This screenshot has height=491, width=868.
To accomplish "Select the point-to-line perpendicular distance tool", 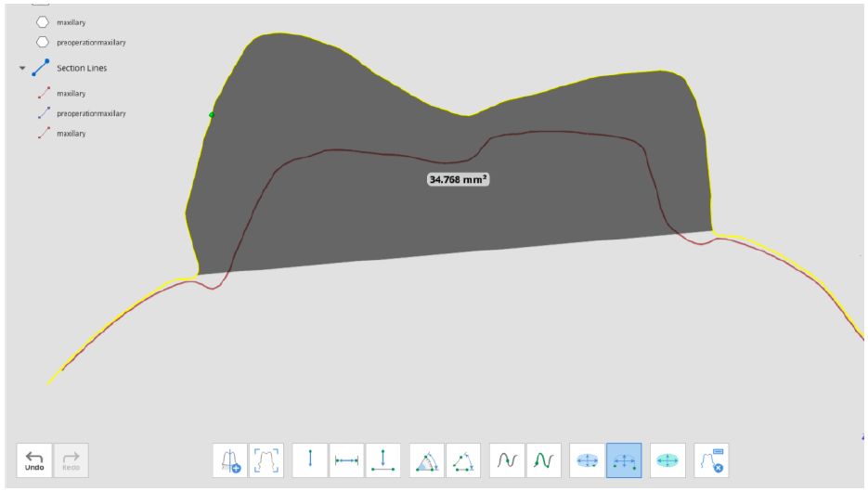I will pos(383,460).
